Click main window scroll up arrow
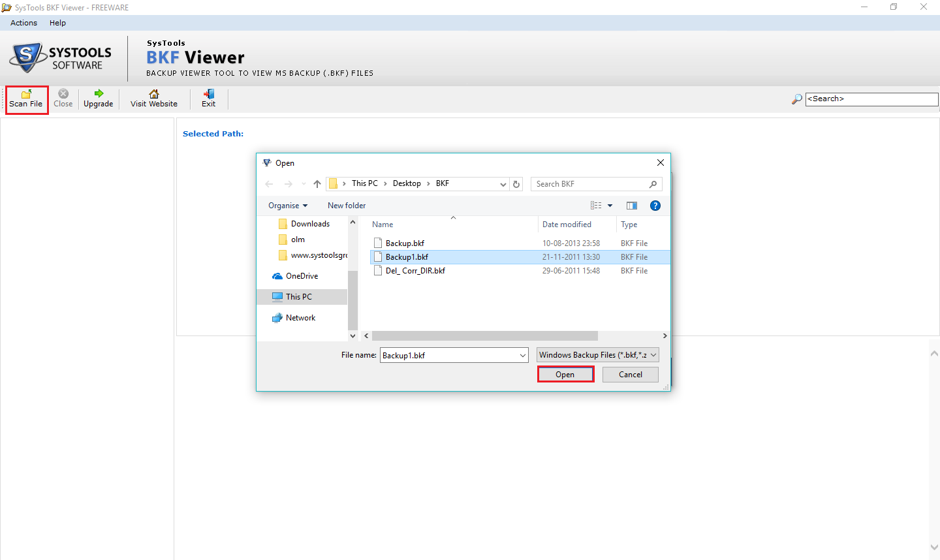 [934, 353]
